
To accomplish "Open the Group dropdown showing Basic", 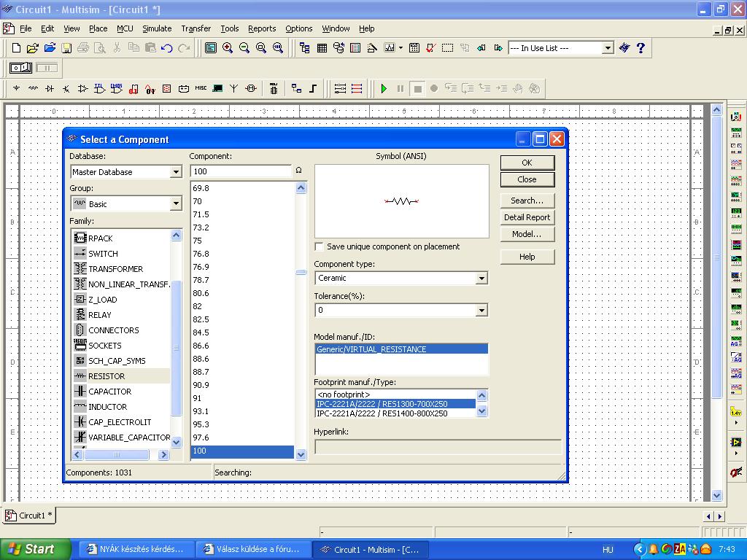I will point(176,204).
